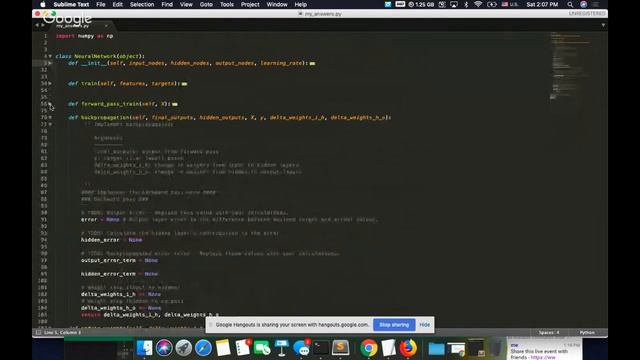
Task: Open the Apple menu
Action: [x=42, y=4]
